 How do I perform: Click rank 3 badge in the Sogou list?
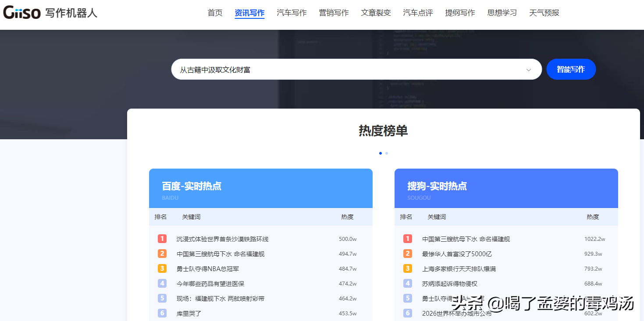click(x=408, y=268)
